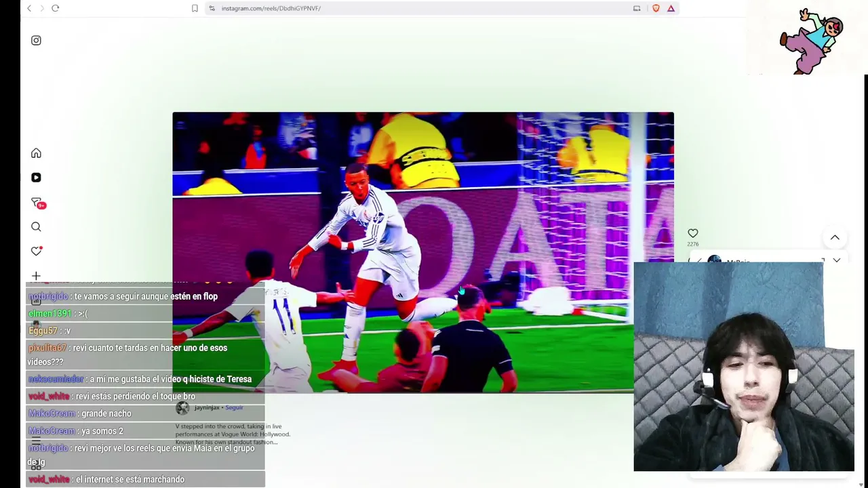Viewport: 868px width, 488px height.
Task: Go to previous reel with up arrow
Action: point(835,237)
